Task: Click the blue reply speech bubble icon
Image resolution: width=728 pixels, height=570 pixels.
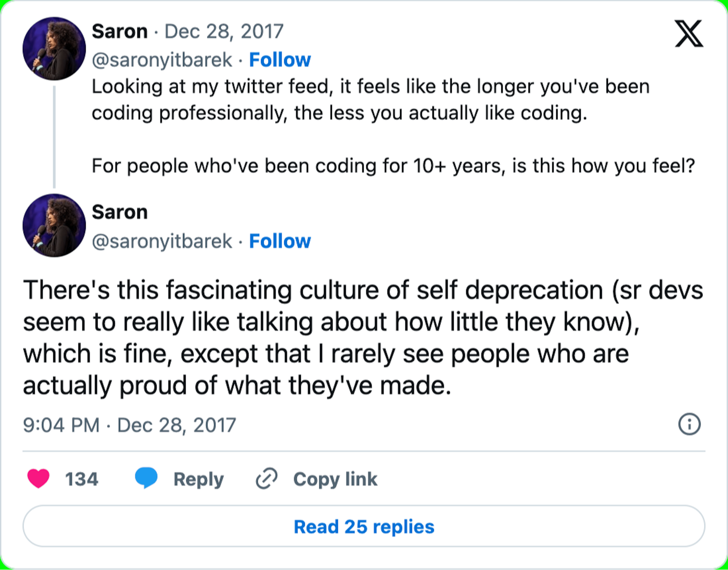Action: coord(146,478)
